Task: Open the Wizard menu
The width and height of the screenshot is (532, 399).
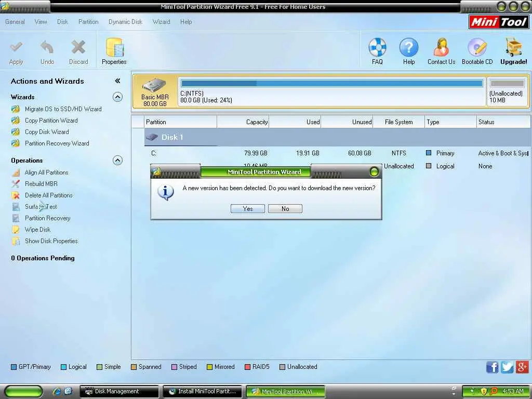Action: (161, 22)
